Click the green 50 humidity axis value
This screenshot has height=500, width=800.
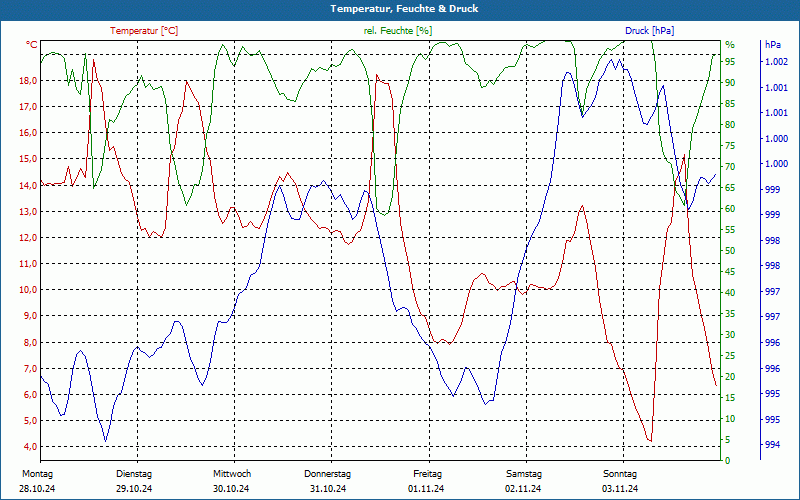[x=730, y=251]
